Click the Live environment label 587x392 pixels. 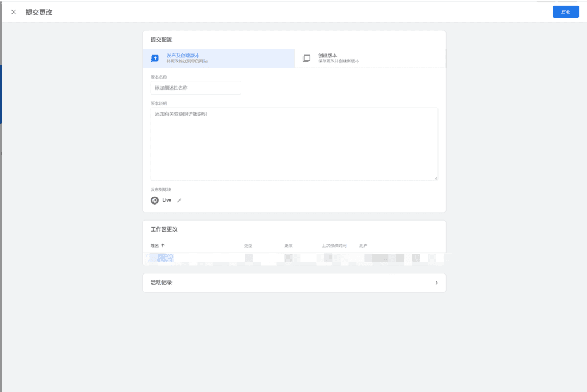click(x=167, y=201)
